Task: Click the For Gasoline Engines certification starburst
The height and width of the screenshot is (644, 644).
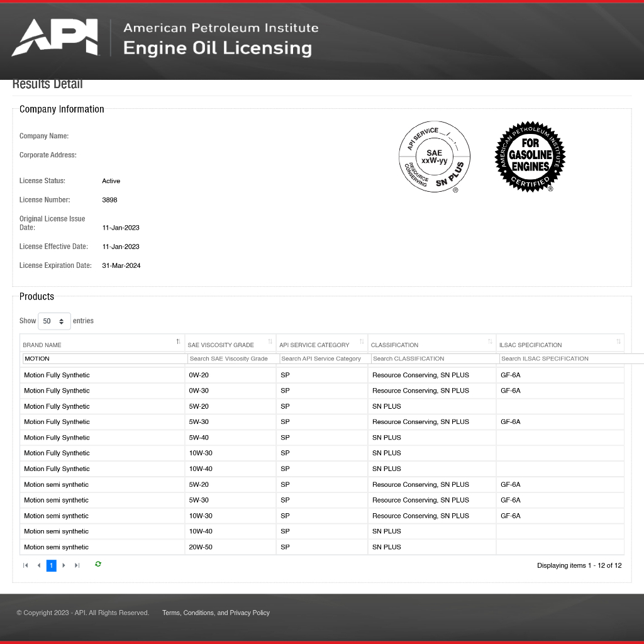Action: [530, 157]
